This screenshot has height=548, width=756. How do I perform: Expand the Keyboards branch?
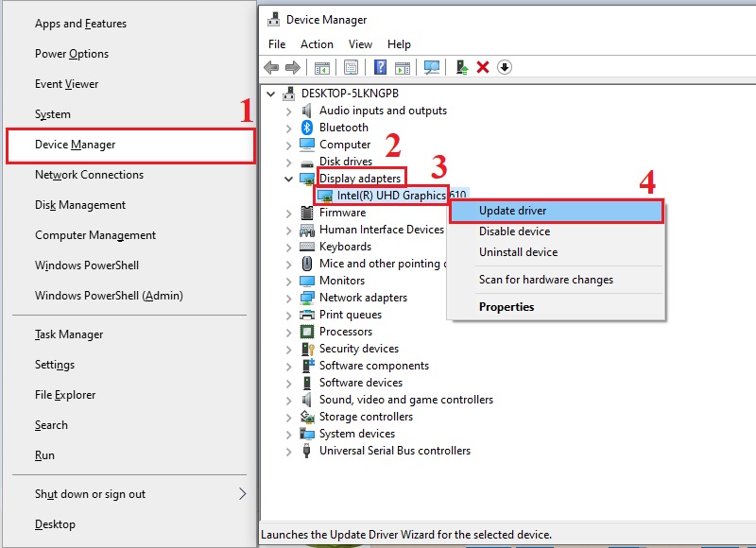288,248
